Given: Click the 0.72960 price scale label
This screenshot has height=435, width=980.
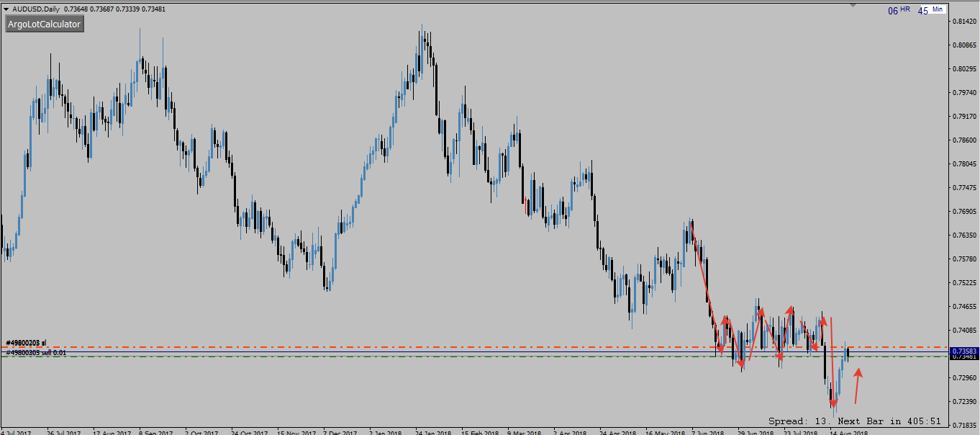Looking at the screenshot, I should [x=964, y=378].
